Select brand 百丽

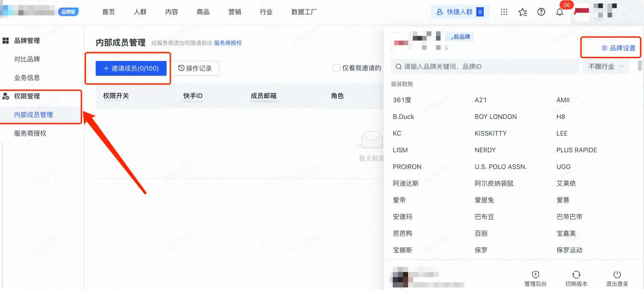481,234
